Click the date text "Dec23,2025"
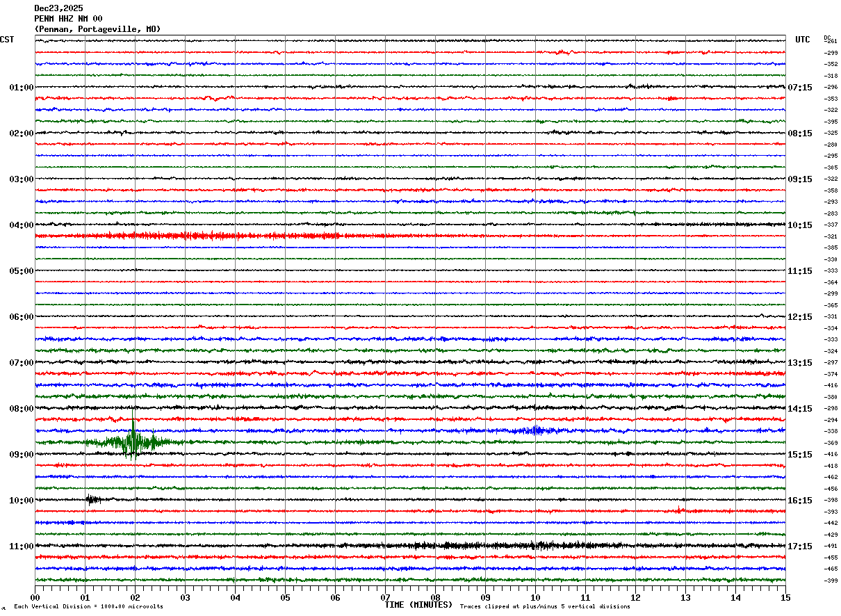 click(x=58, y=8)
